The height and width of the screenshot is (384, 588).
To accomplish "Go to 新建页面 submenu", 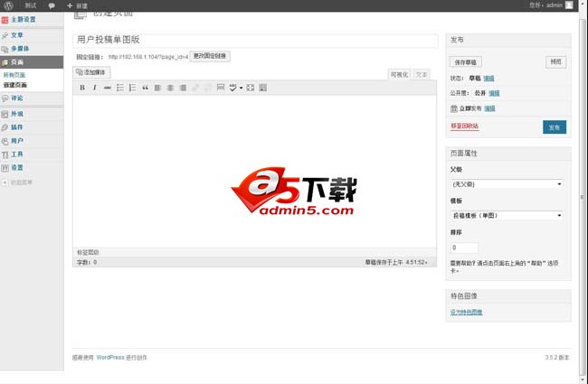I will [15, 85].
